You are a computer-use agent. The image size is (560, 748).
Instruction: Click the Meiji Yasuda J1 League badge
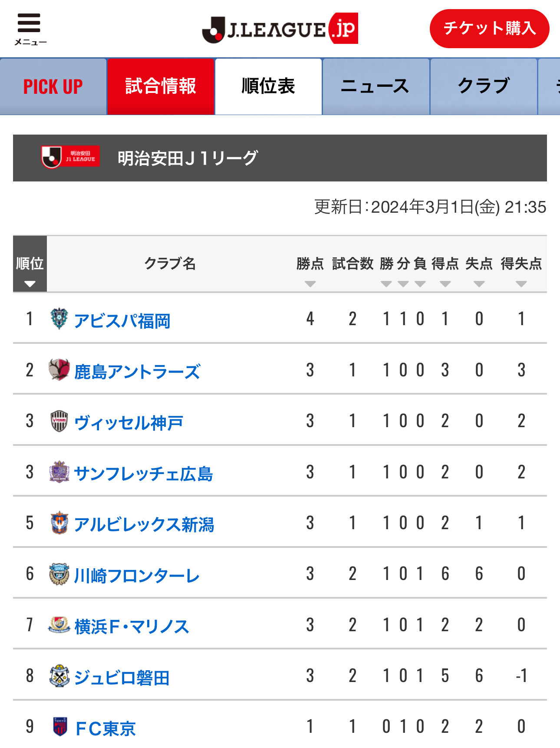coord(70,157)
